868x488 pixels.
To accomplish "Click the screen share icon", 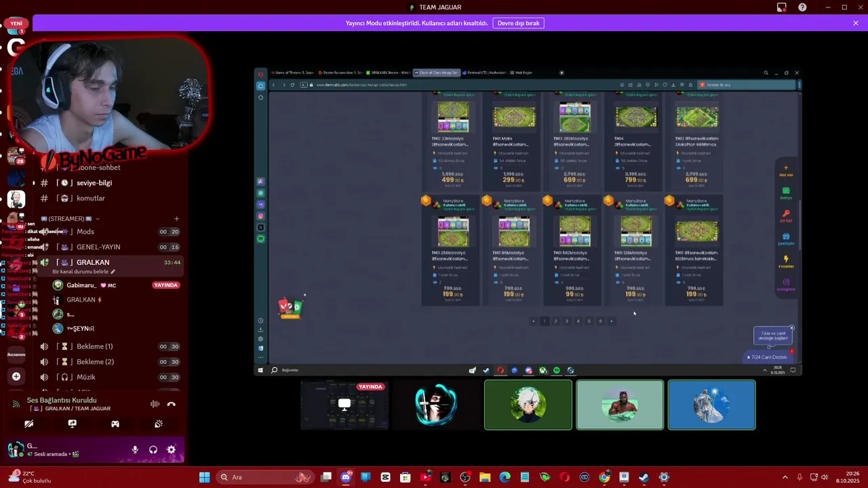I will coord(72,424).
